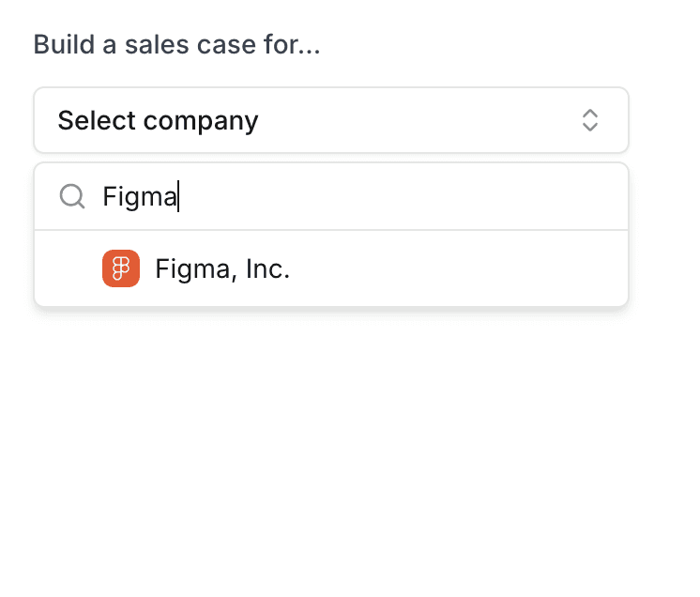Click the Build a sales case label
Image resolution: width=700 pixels, height=597 pixels.
176,44
